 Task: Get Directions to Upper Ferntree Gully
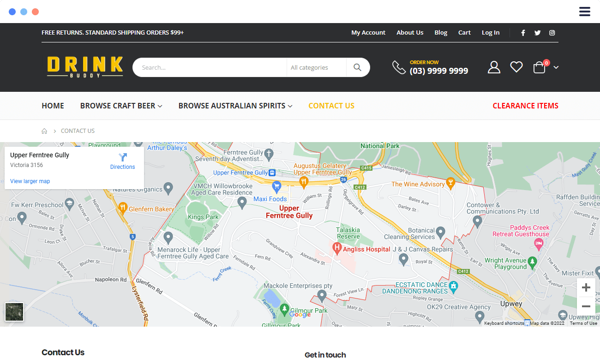coord(122,161)
